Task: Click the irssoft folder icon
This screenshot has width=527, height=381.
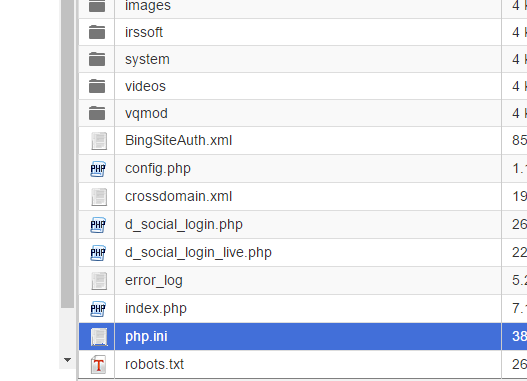Action: pyautogui.click(x=97, y=32)
